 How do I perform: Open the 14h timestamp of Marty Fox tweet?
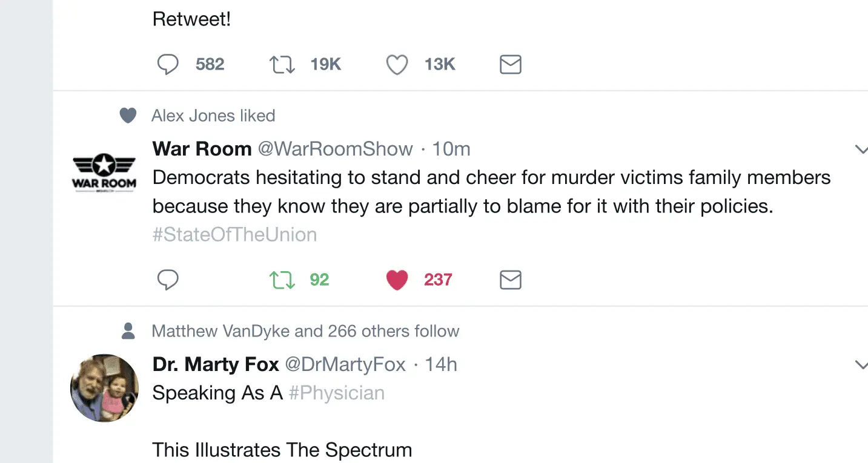pyautogui.click(x=441, y=364)
